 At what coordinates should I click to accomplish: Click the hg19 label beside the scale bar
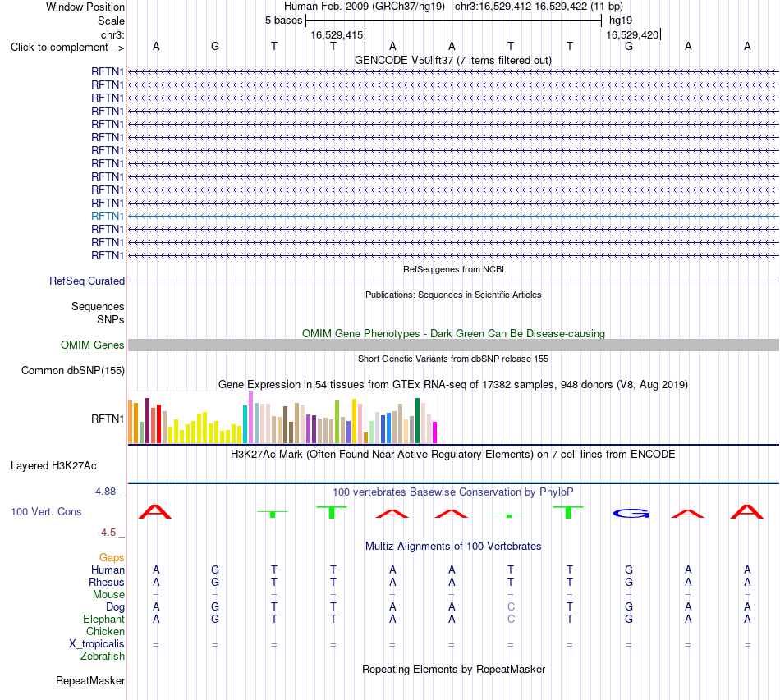pyautogui.click(x=621, y=21)
